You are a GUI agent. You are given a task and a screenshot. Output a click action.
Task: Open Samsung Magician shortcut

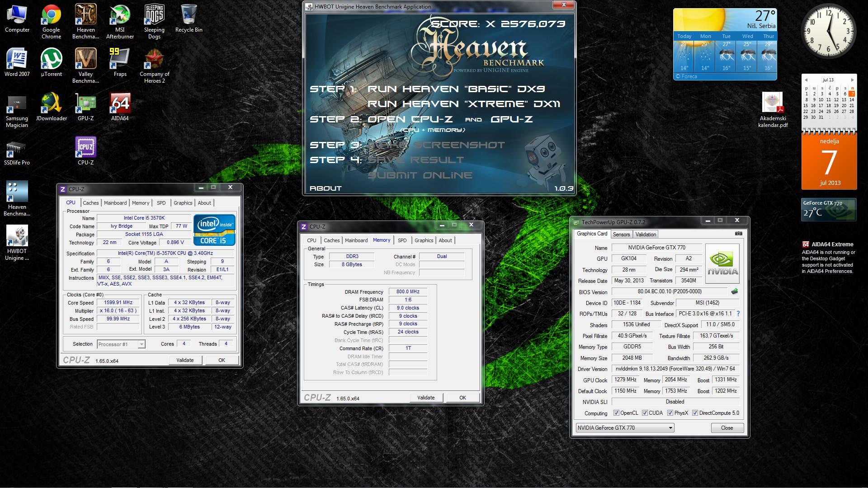[x=17, y=110]
